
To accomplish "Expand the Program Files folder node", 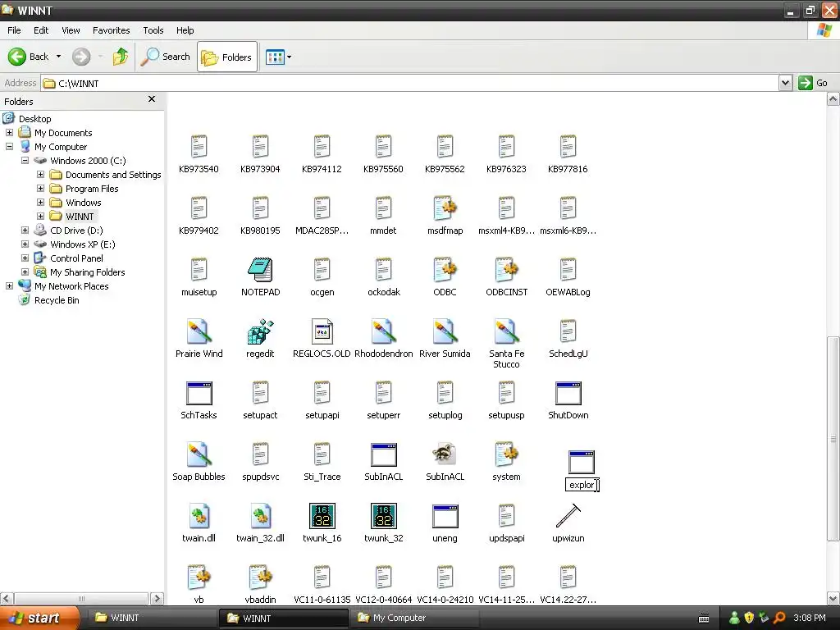I will tap(40, 188).
